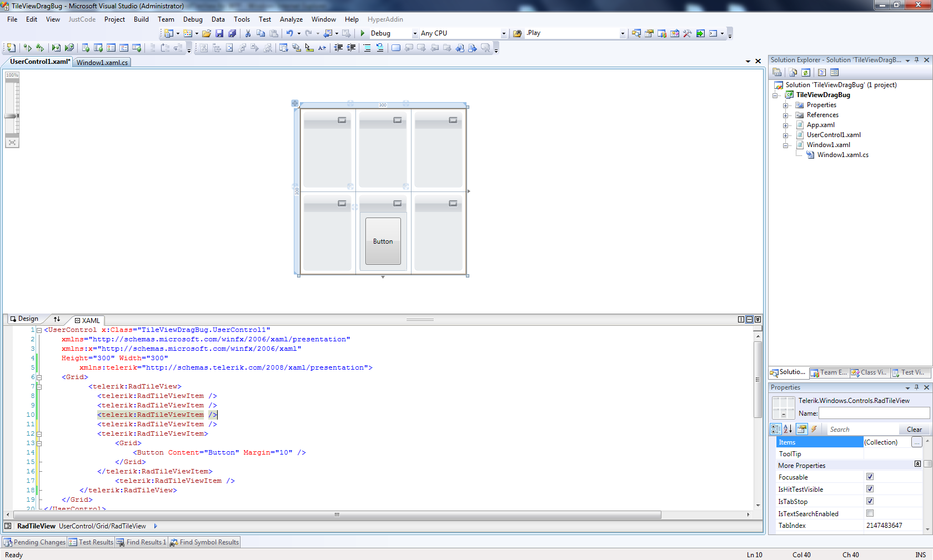933x560 pixels.
Task: Click the Undo arrow icon
Action: 289,33
